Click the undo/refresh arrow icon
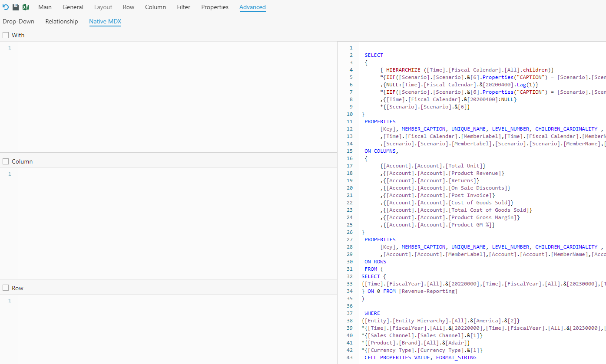The width and height of the screenshot is (606, 364). click(6, 7)
